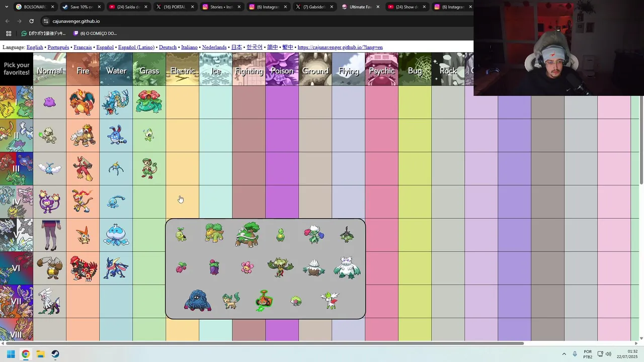The width and height of the screenshot is (644, 362).
Task: Click Azumarill in Water row II
Action: (x=116, y=135)
